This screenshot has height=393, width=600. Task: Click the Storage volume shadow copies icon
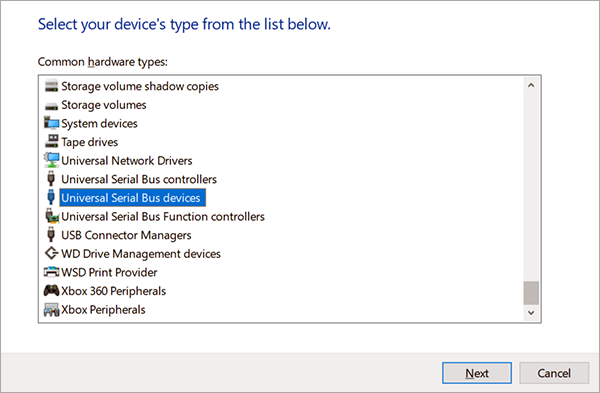51,86
